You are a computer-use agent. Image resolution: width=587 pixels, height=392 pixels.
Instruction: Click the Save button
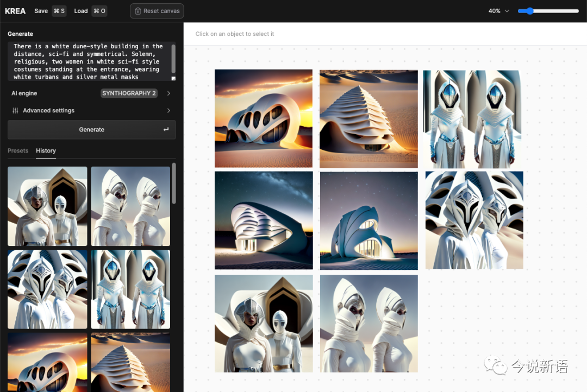point(50,11)
